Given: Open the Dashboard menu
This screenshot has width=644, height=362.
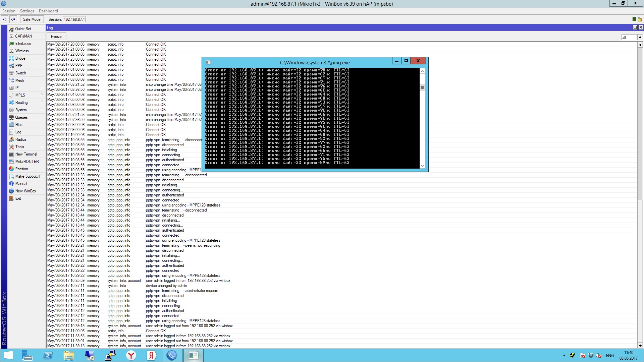Looking at the screenshot, I should point(48,11).
